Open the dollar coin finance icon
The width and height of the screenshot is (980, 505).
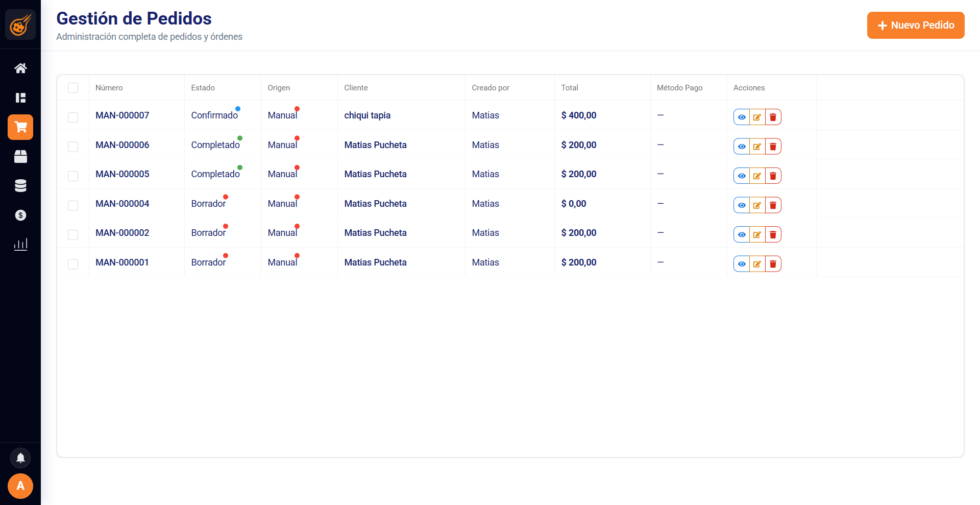20,215
